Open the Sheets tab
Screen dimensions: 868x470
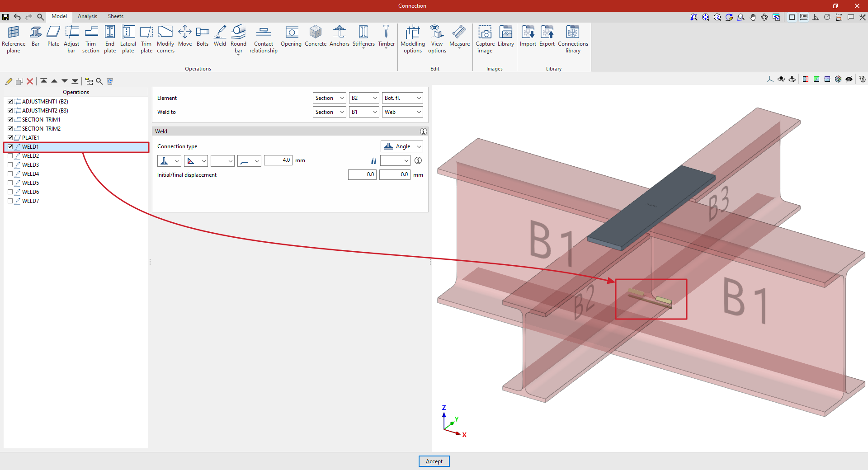pos(115,16)
